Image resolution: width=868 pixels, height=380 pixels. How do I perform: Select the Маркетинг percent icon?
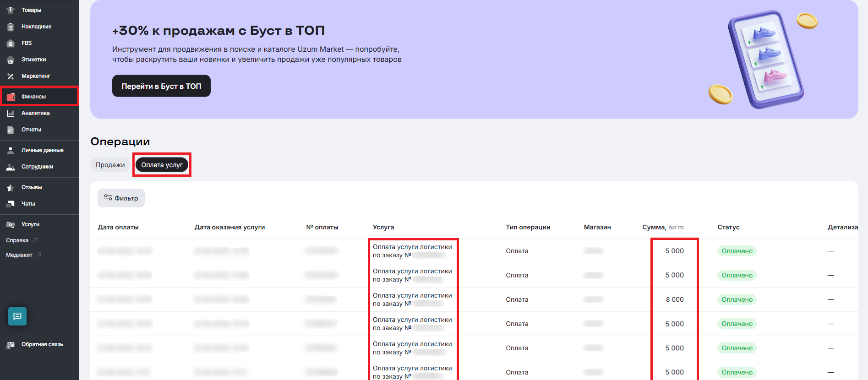coord(11,76)
